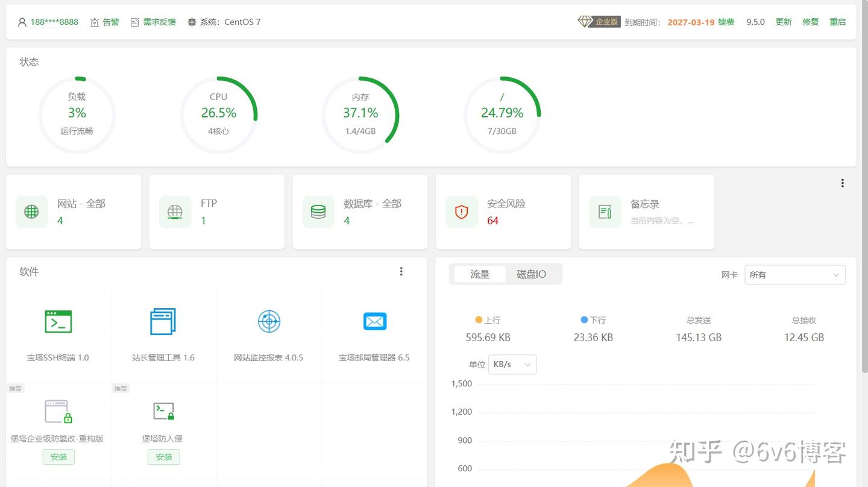868x487 pixels.
Task: Open 站长管理工具 icon
Action: tap(163, 321)
